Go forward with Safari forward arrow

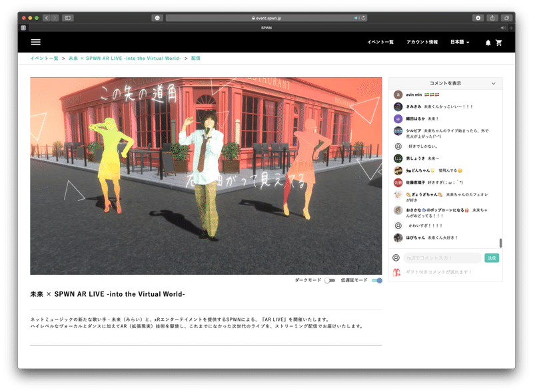(55, 18)
